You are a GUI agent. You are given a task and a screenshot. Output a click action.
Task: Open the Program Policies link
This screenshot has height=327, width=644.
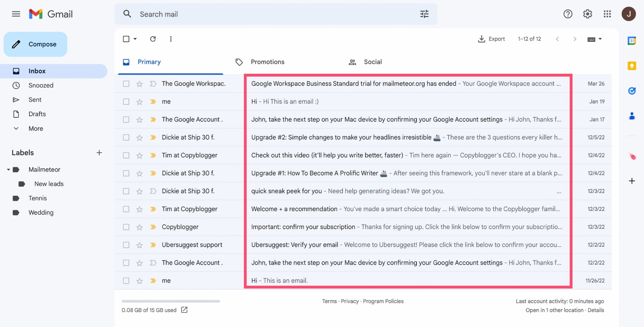pos(383,301)
